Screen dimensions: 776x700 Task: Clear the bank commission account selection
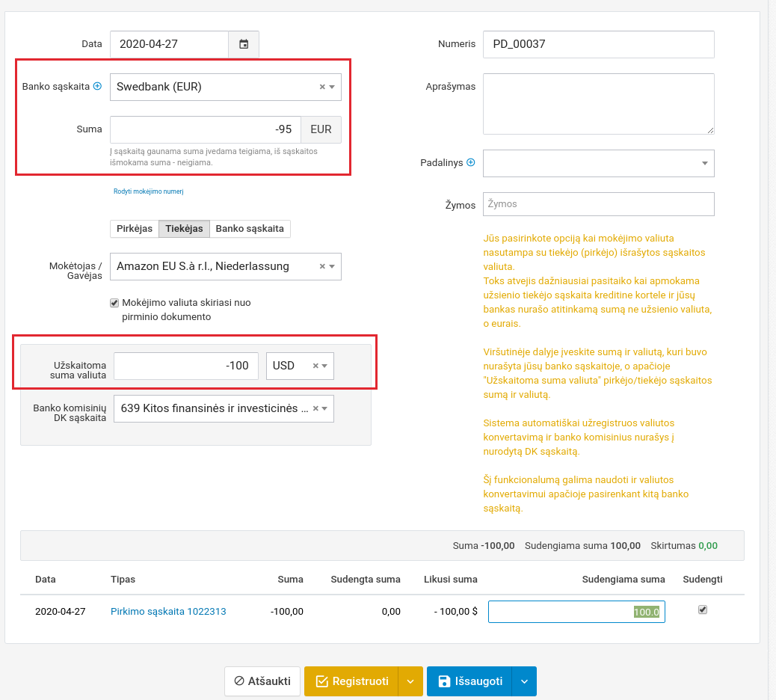pyautogui.click(x=315, y=408)
